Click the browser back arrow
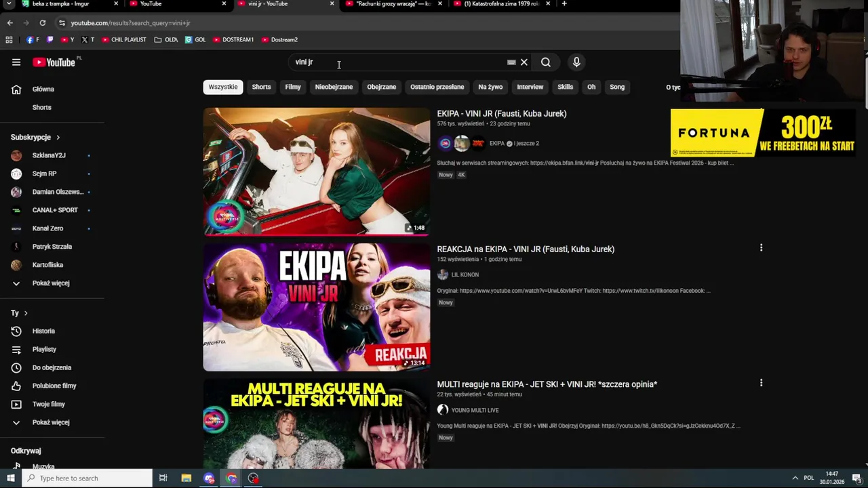This screenshot has height=488, width=868. [9, 23]
